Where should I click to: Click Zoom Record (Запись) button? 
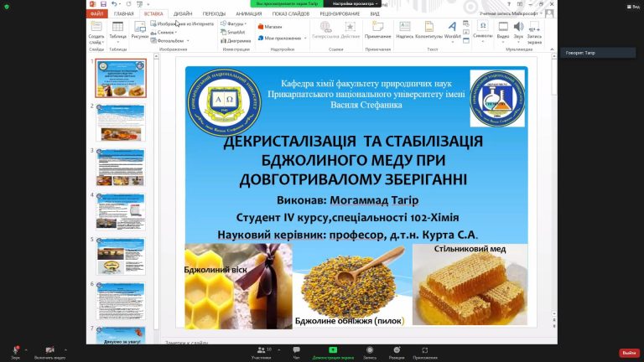coord(370,353)
